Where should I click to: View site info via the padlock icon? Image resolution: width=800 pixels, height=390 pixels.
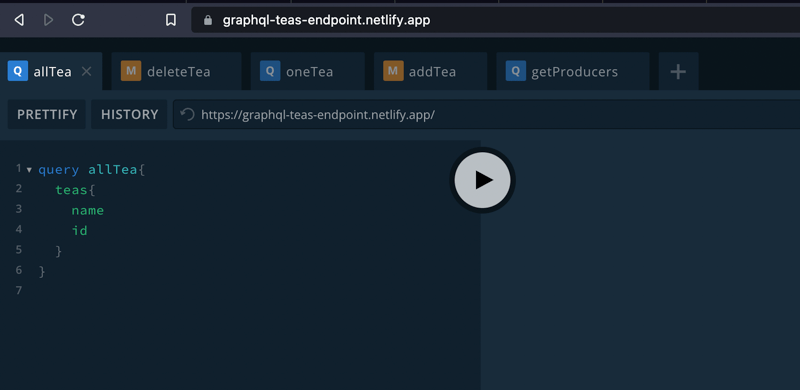[207, 20]
